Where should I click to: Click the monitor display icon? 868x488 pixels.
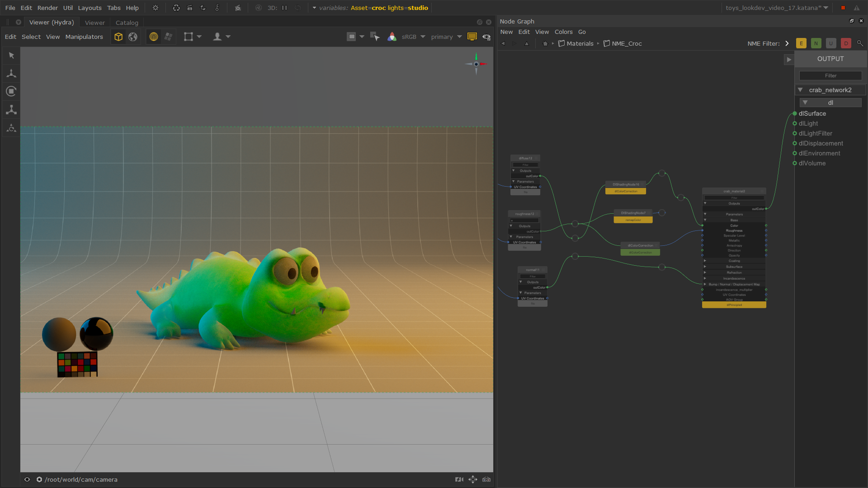[472, 37]
